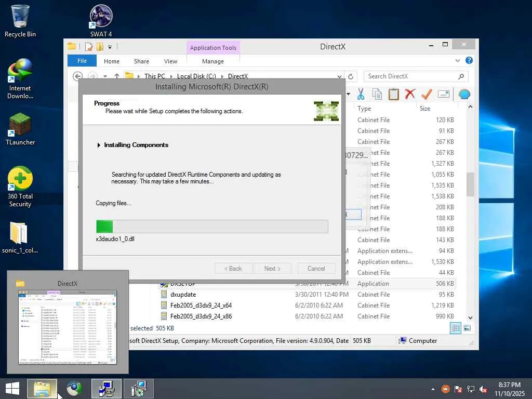Click the Refresh button in address bar
Viewport: 532px width, 399px height.
pos(351,76)
